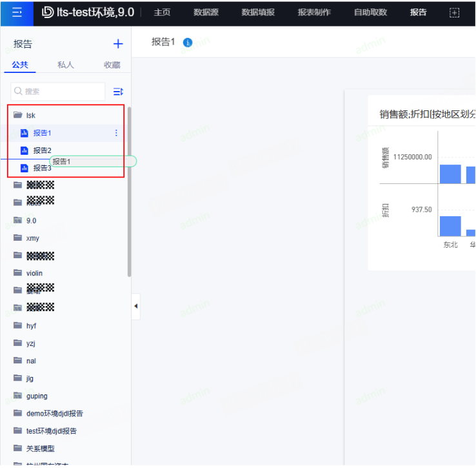Expand the violin folder
Image resolution: width=476 pixels, height=468 pixels.
pos(18,273)
